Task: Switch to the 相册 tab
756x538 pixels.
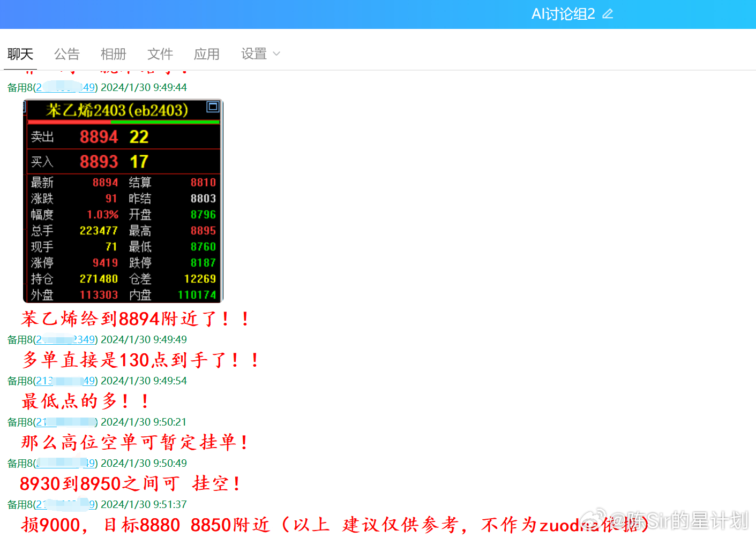Action: 113,54
